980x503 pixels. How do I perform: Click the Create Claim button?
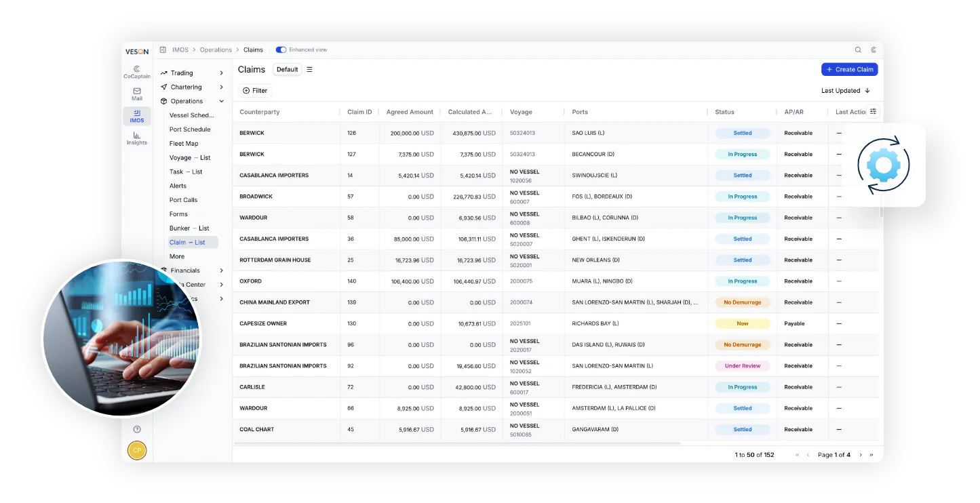click(849, 69)
